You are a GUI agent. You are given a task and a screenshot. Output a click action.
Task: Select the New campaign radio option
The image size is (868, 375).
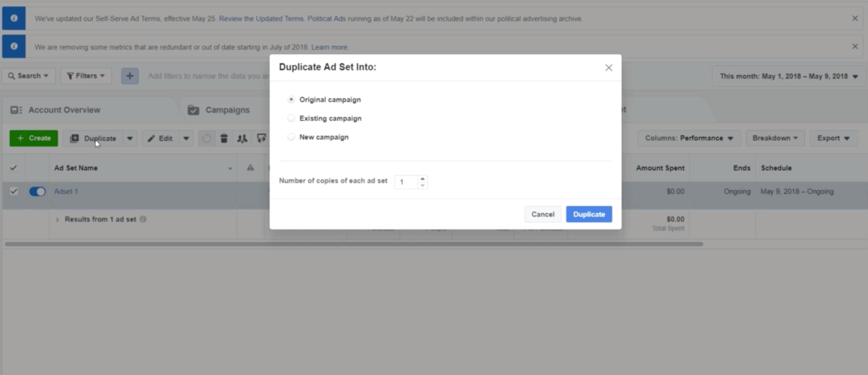(291, 137)
